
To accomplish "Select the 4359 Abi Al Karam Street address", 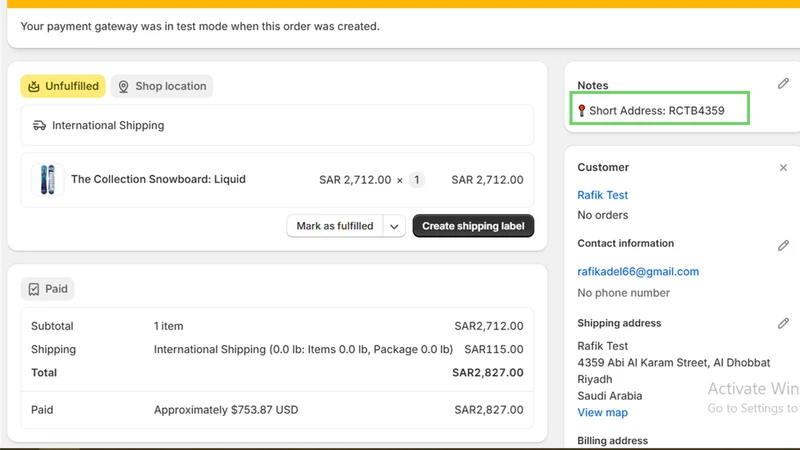I will click(x=673, y=363).
